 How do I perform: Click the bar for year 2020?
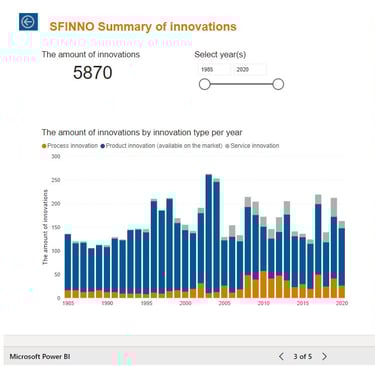point(342,259)
